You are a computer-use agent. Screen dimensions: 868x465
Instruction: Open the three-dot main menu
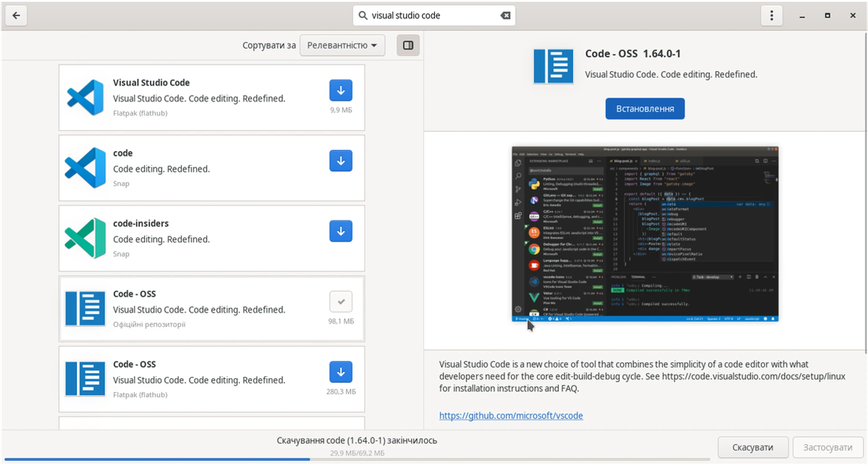point(772,15)
